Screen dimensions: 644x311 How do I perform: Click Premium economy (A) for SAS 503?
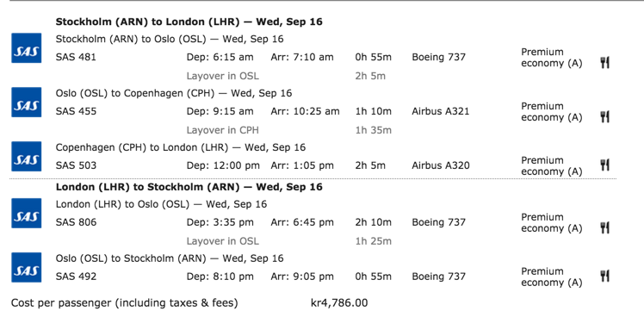552,166
